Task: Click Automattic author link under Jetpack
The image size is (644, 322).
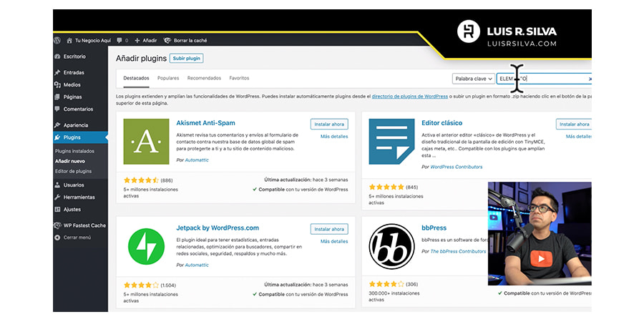Action: tap(197, 265)
